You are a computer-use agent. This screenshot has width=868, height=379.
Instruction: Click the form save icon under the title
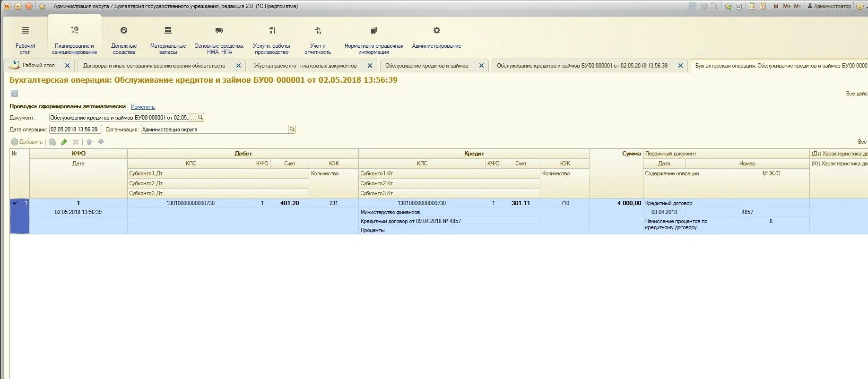(15, 94)
